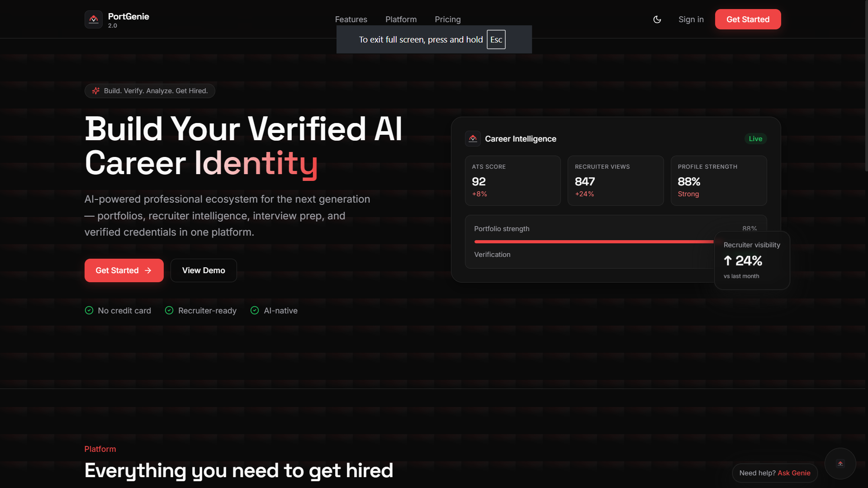This screenshot has height=488, width=868.
Task: Click the '+24%' recruiter views change
Action: coord(584,194)
